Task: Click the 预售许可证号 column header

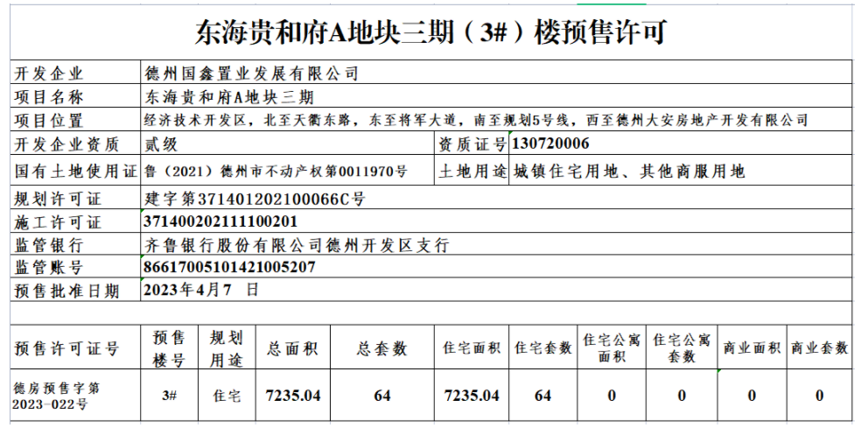Action: click(66, 348)
